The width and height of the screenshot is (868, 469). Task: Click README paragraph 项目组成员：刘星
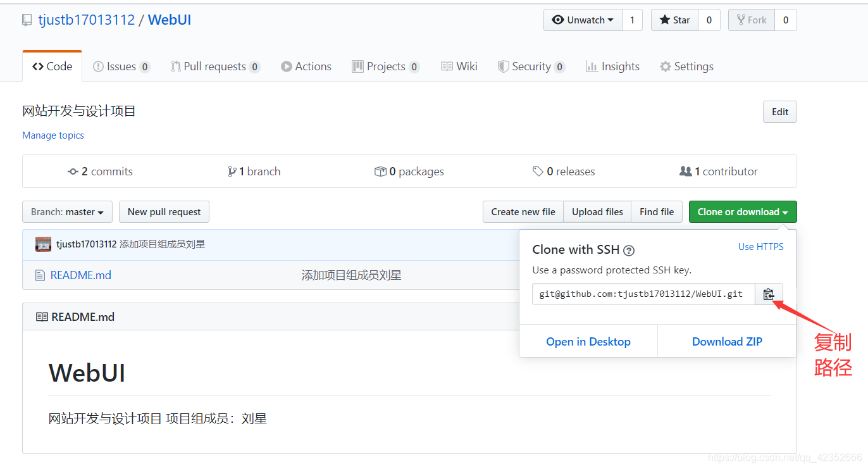(216, 418)
